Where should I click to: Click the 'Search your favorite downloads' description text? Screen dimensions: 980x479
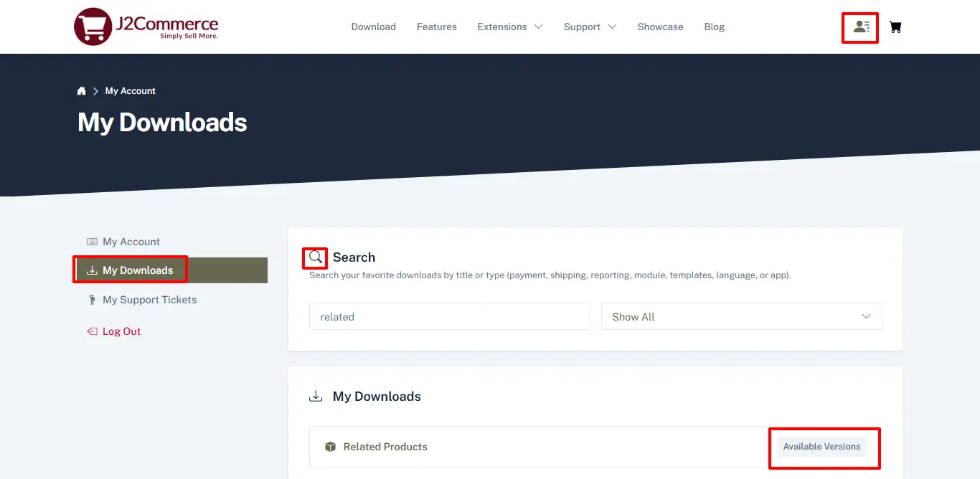550,275
